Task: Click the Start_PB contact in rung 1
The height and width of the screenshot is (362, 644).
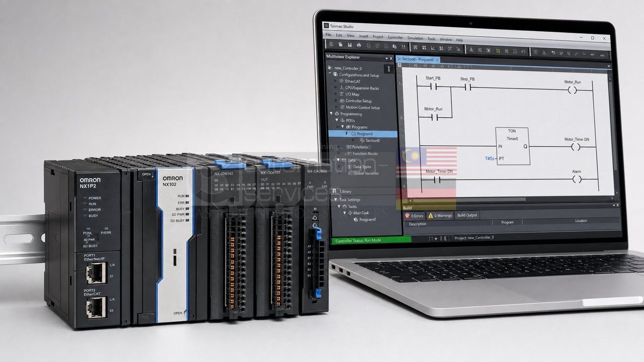Action: click(x=433, y=86)
